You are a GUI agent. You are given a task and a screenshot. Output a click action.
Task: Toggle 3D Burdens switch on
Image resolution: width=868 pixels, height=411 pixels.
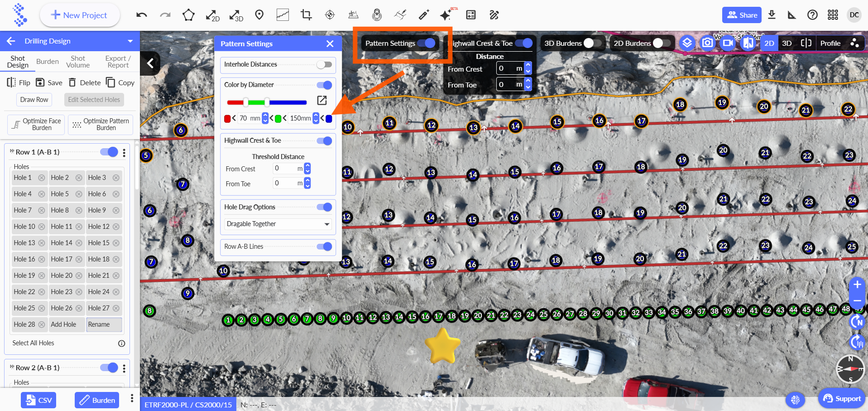pyautogui.click(x=592, y=43)
